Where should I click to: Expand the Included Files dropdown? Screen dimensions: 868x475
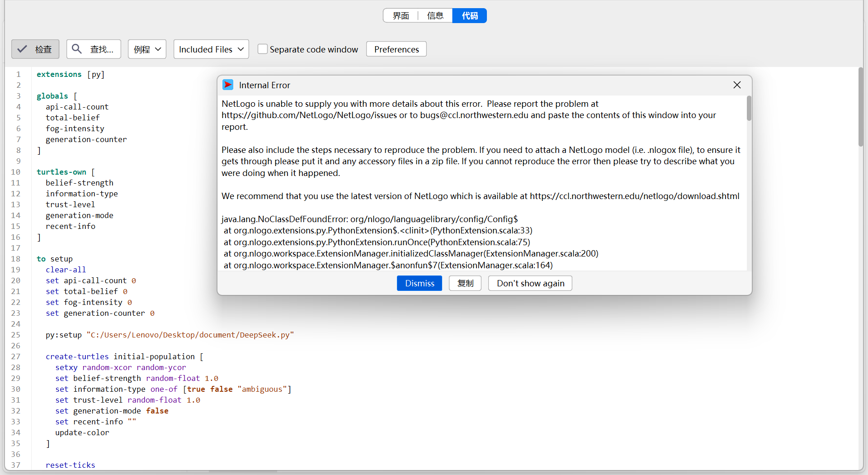point(211,49)
